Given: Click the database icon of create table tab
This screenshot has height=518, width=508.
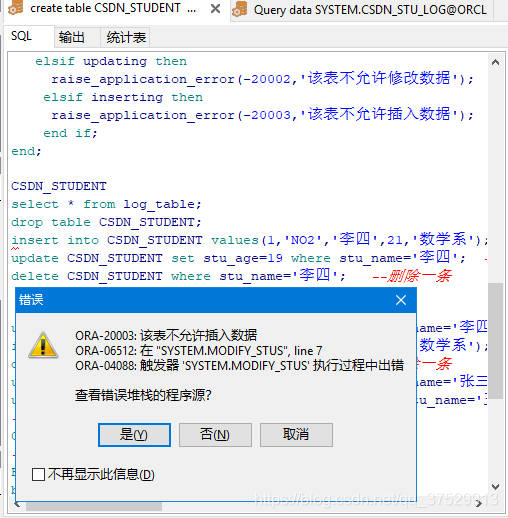Looking at the screenshot, I should pos(15,8).
